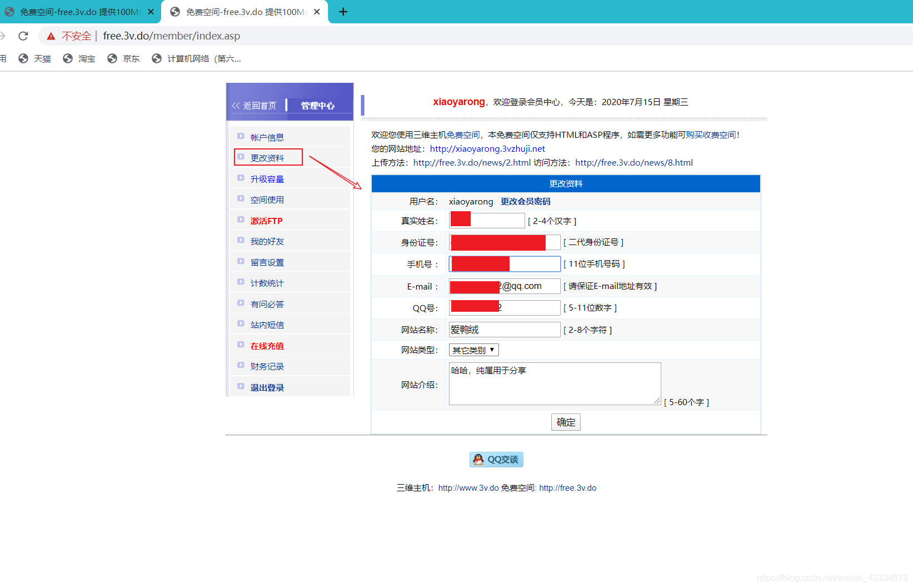The height and width of the screenshot is (588, 913).
Task: Open the 京东 bookmark icon
Action: (112, 58)
